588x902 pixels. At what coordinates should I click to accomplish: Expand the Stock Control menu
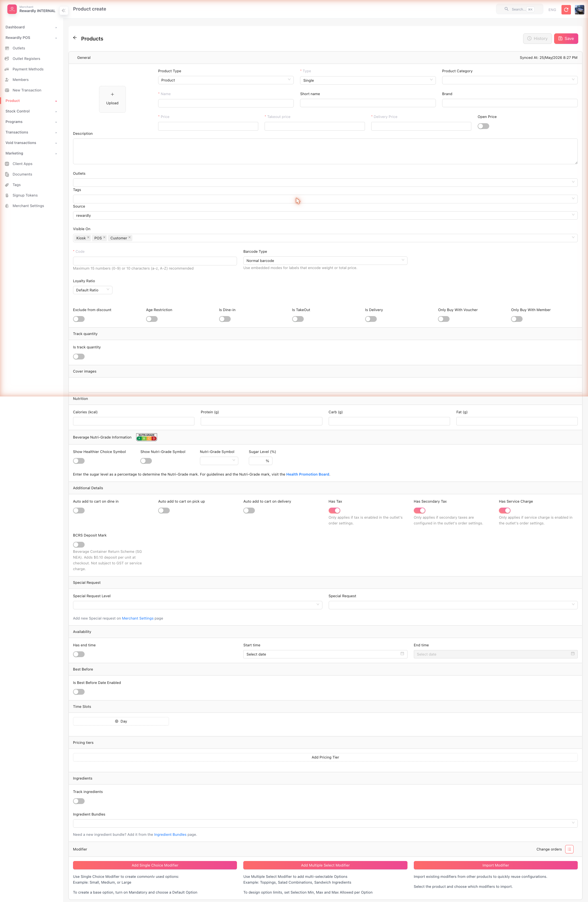pyautogui.click(x=31, y=111)
